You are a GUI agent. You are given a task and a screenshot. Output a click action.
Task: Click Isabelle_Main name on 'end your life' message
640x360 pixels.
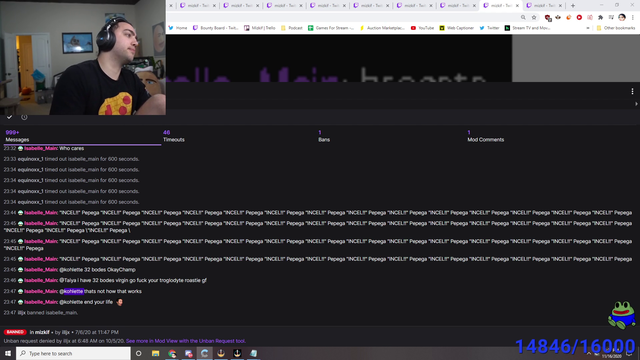tap(40, 302)
